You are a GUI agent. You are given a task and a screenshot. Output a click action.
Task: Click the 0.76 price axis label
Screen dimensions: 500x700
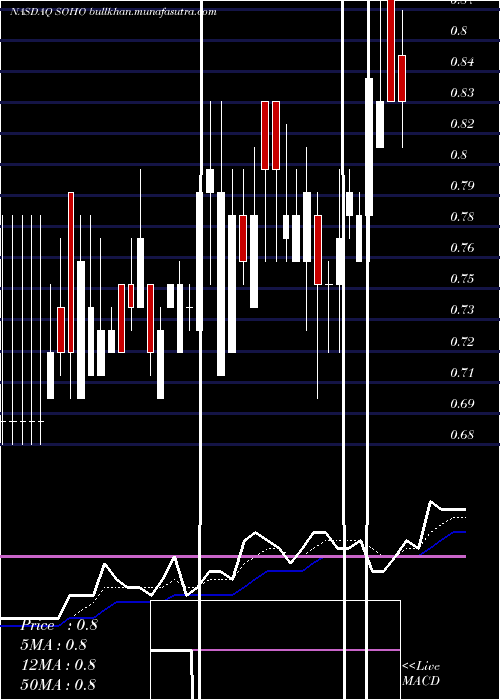pyautogui.click(x=462, y=248)
